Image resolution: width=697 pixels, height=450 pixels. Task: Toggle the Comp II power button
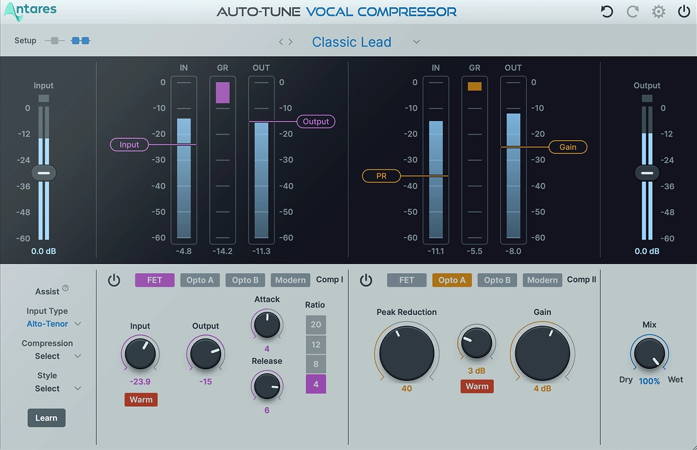(366, 280)
